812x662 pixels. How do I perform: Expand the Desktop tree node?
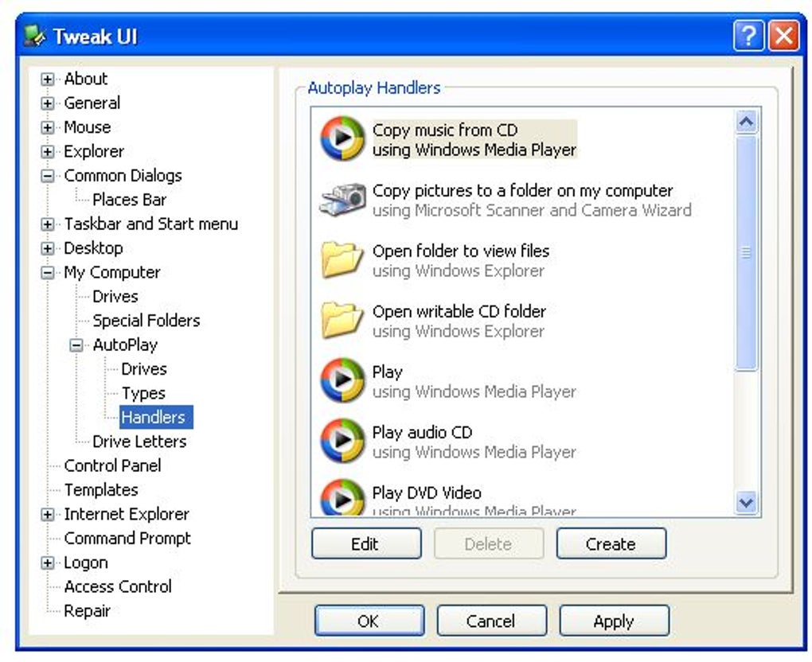tap(47, 248)
